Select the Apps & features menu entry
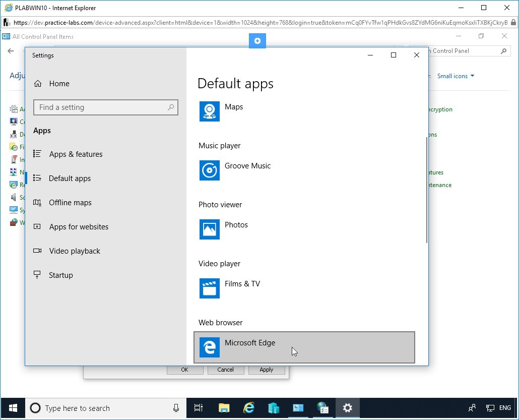The height and width of the screenshot is (420, 519). tap(76, 154)
